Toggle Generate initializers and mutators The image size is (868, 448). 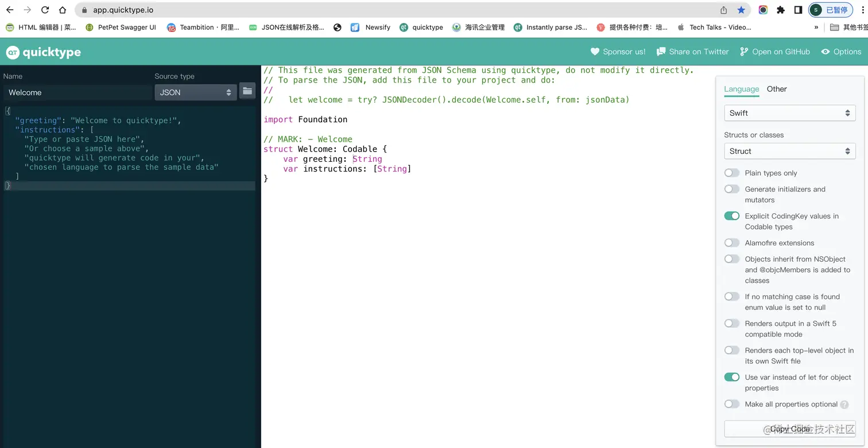point(732,189)
